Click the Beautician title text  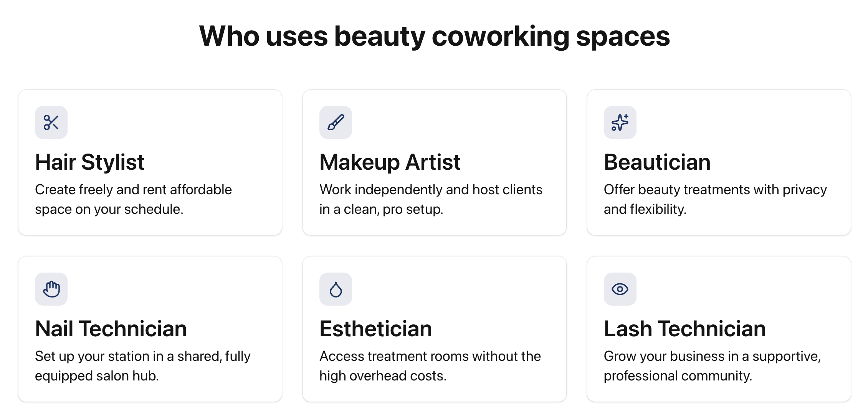(657, 162)
